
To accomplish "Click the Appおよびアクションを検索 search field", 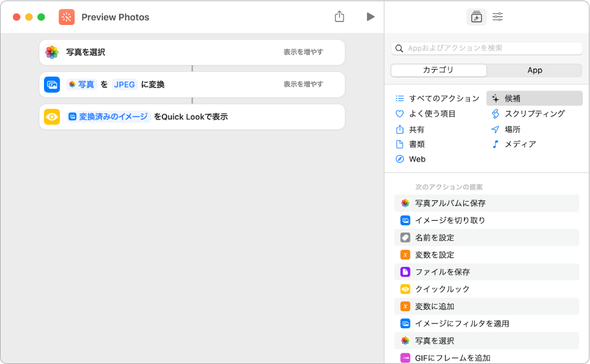I will (487, 48).
